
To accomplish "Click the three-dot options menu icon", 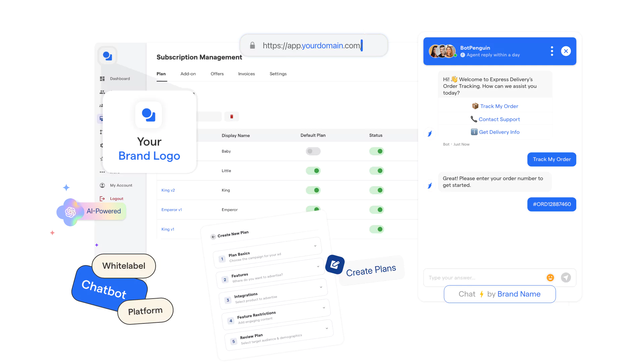I will click(x=553, y=51).
